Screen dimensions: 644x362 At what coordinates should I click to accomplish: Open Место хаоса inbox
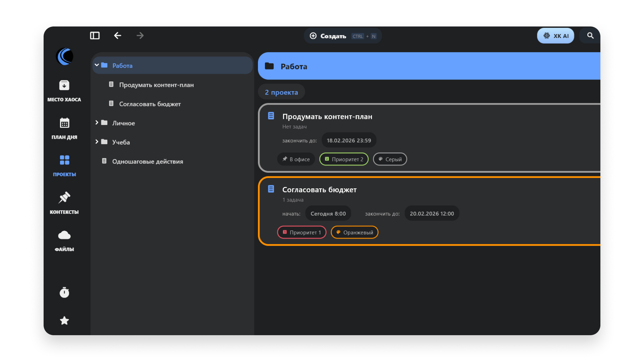(64, 90)
